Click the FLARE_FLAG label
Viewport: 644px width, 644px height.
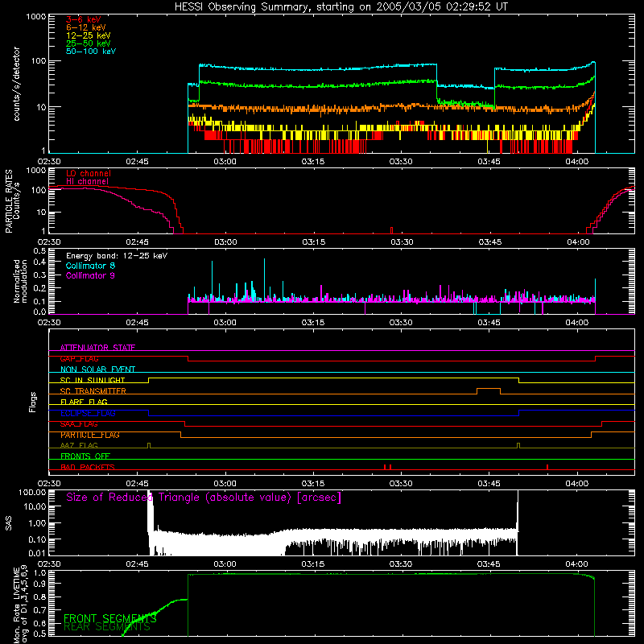click(x=84, y=402)
